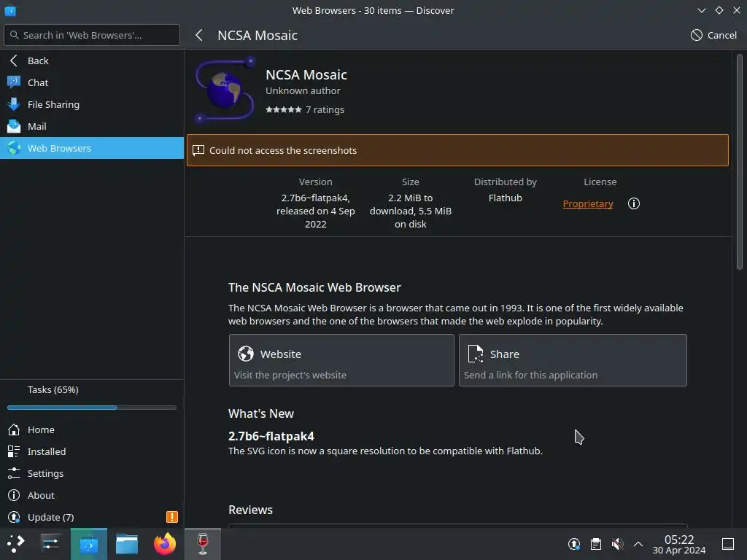The image size is (747, 560).
Task: Click the Tasks (65%) entry
Action: (53, 390)
